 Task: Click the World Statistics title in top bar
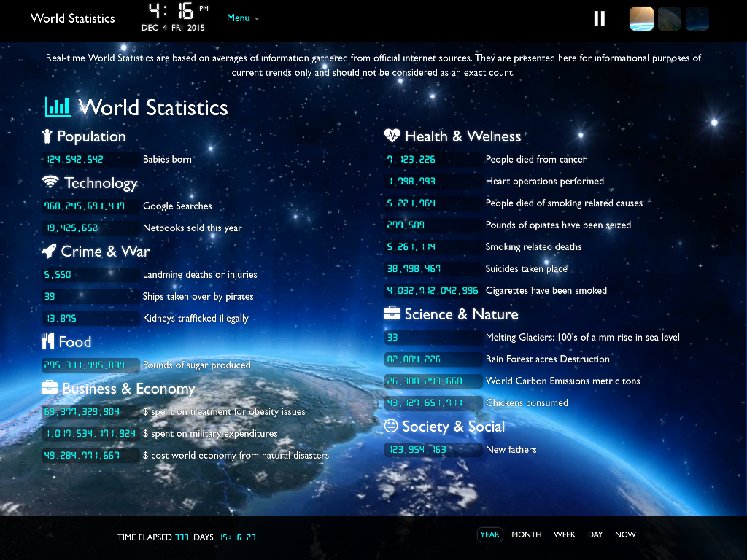72,18
